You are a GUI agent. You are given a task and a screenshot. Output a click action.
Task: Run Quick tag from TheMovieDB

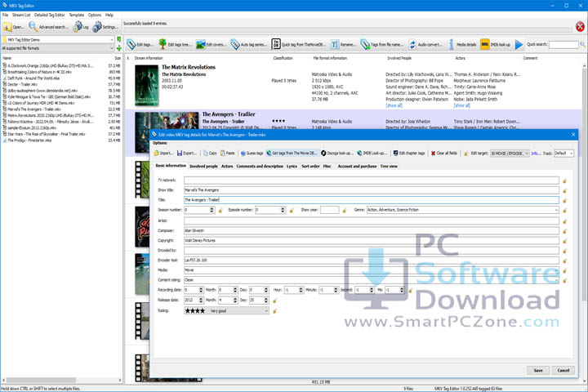click(x=299, y=45)
